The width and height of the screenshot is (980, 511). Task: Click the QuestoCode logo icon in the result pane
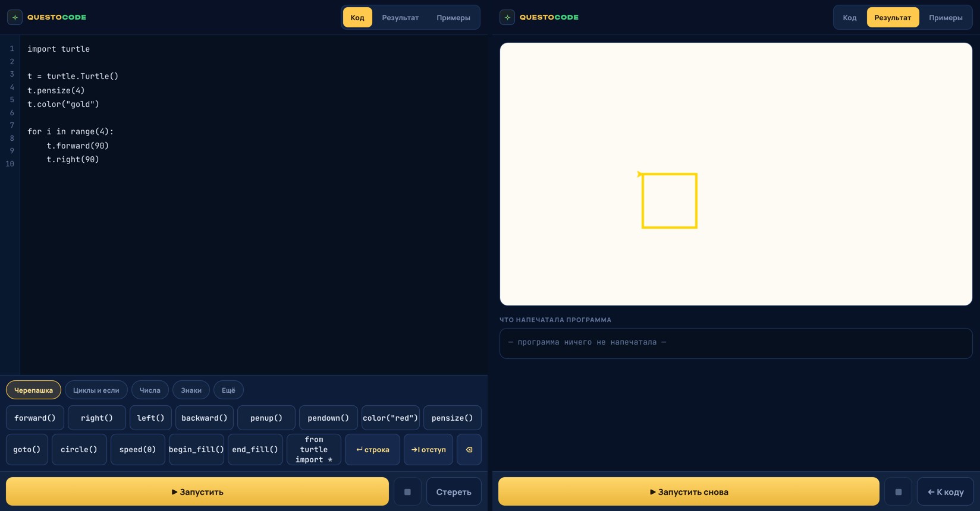click(507, 17)
